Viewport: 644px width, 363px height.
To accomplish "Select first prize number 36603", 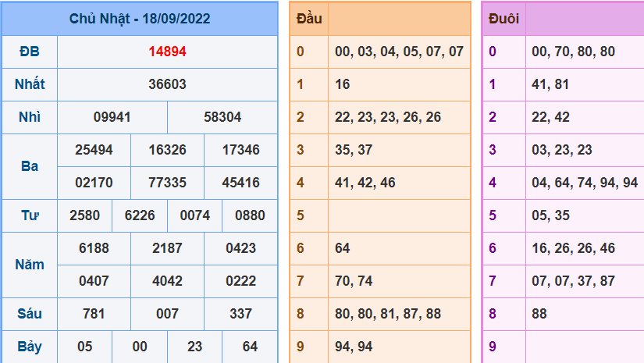I will pos(167,84).
